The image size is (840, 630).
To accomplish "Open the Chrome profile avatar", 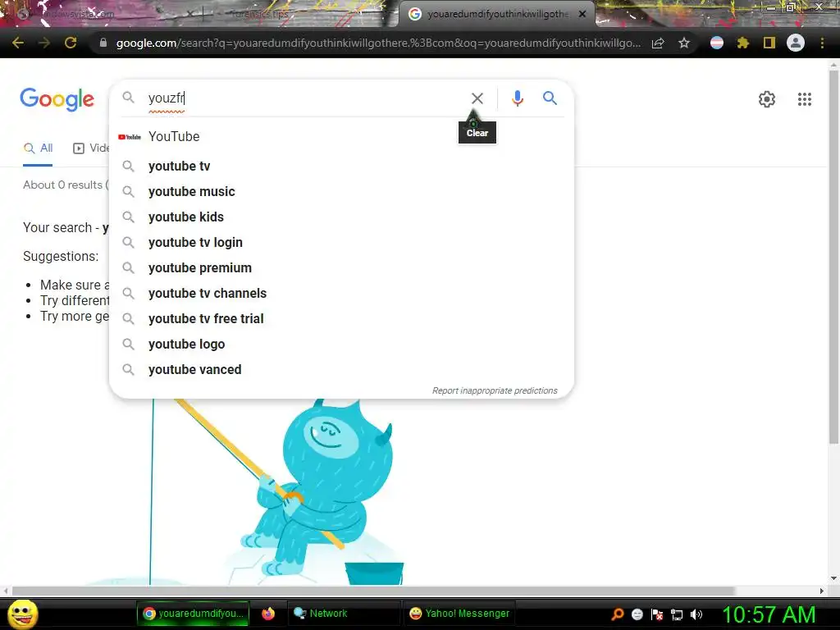I will (796, 43).
